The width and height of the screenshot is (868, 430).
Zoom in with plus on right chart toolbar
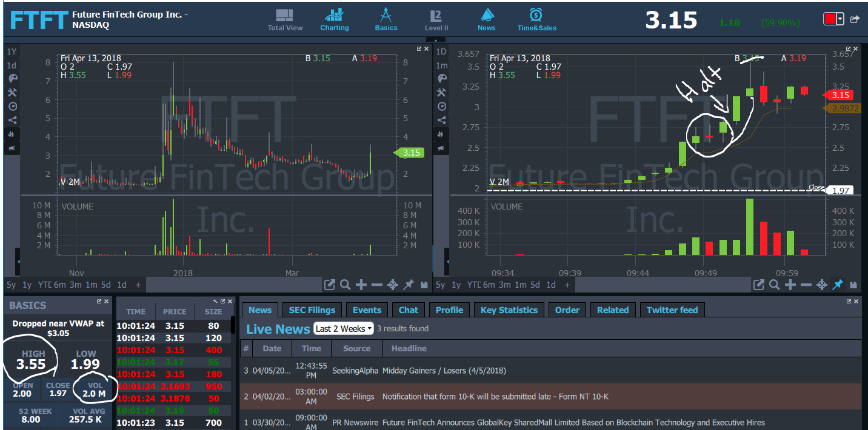790,285
